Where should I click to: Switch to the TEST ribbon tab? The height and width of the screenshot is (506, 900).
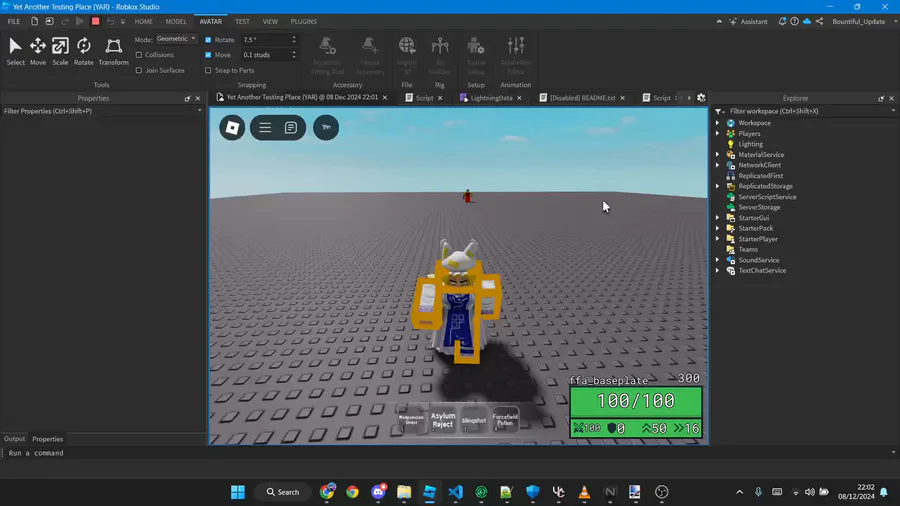click(x=242, y=21)
